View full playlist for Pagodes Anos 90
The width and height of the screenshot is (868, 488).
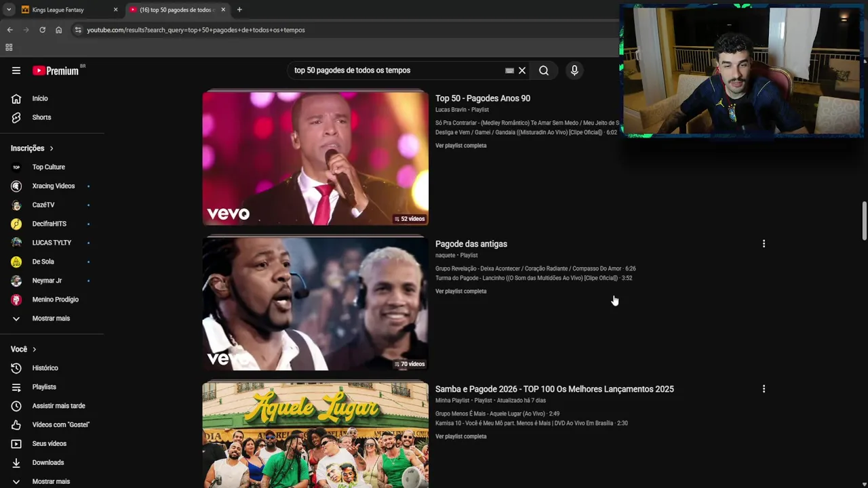click(461, 146)
